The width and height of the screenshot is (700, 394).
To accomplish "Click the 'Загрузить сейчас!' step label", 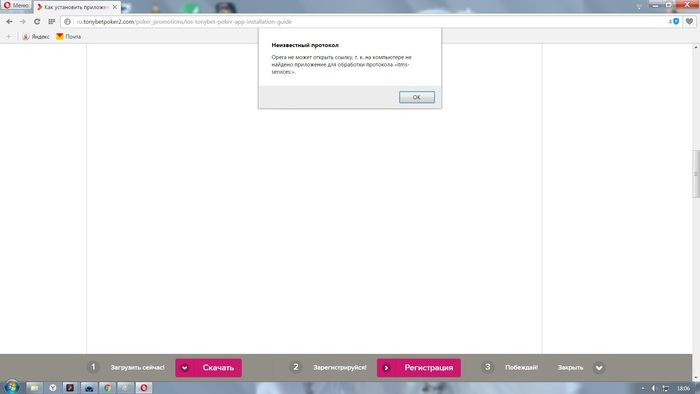I will pyautogui.click(x=138, y=368).
